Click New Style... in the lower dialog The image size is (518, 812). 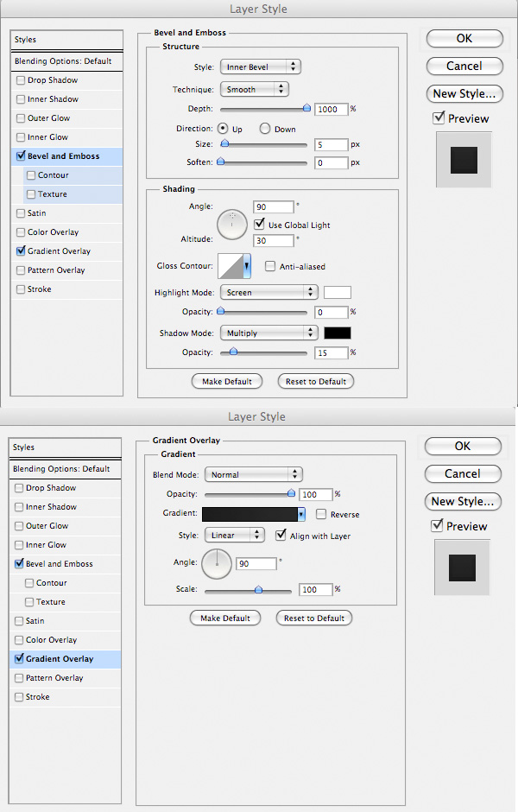coord(463,501)
